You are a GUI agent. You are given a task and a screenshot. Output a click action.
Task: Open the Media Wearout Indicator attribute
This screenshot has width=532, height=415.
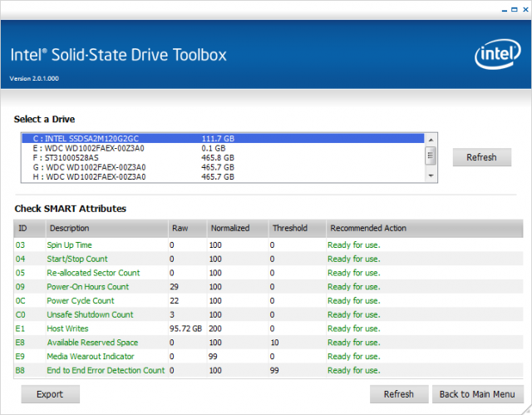pyautogui.click(x=91, y=356)
